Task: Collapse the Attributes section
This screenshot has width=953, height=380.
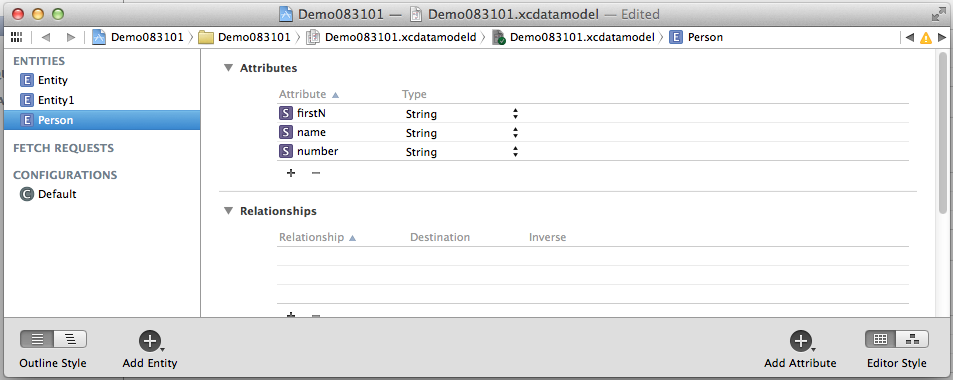Action: [229, 67]
